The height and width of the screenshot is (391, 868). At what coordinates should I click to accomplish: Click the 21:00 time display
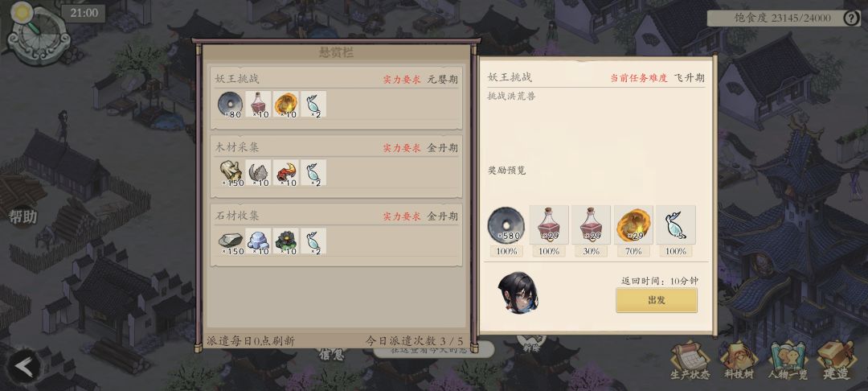[x=84, y=14]
